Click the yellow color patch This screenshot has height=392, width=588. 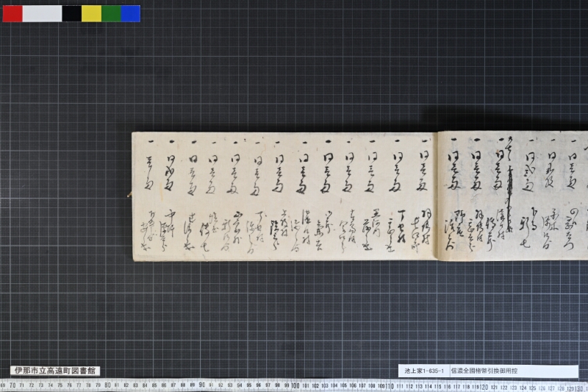click(x=91, y=13)
